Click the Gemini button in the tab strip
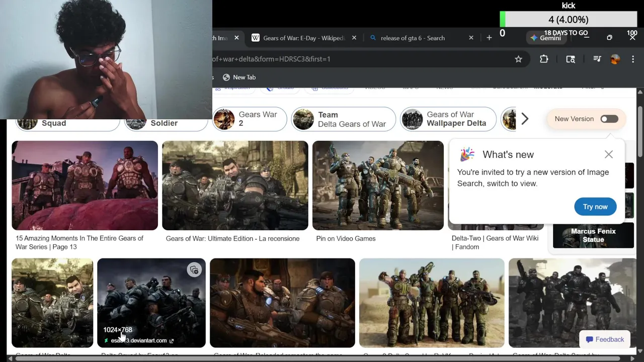Screen dimensions: 644x362 click(x=546, y=38)
